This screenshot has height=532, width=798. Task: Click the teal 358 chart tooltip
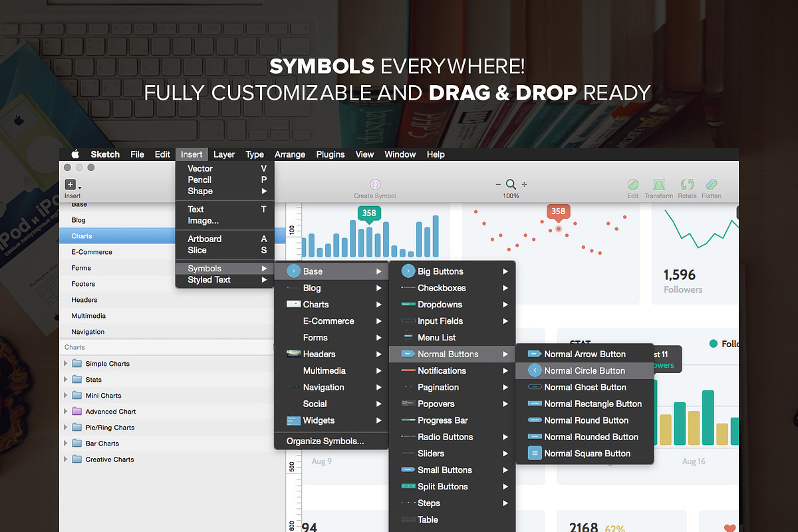[x=369, y=213]
